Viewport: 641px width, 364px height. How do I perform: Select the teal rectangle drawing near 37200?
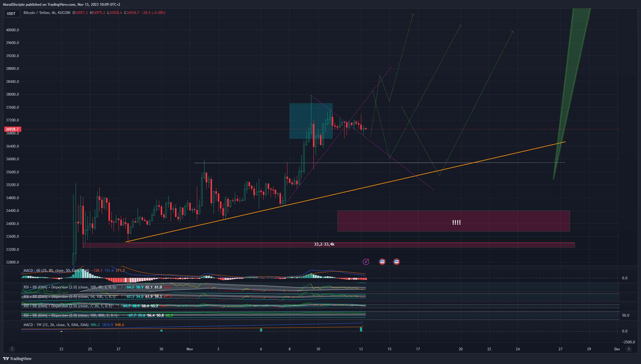coord(311,121)
